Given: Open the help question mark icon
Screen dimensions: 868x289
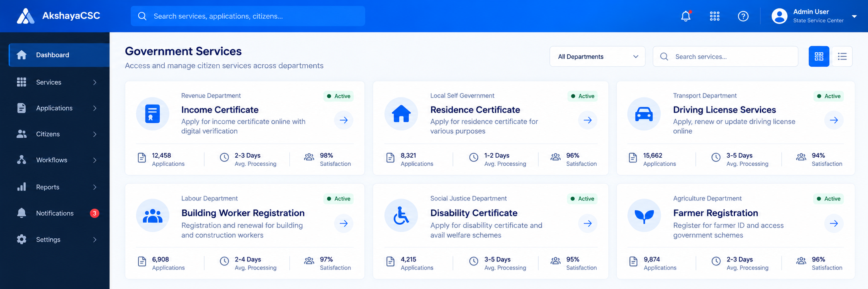Looking at the screenshot, I should pos(743,16).
